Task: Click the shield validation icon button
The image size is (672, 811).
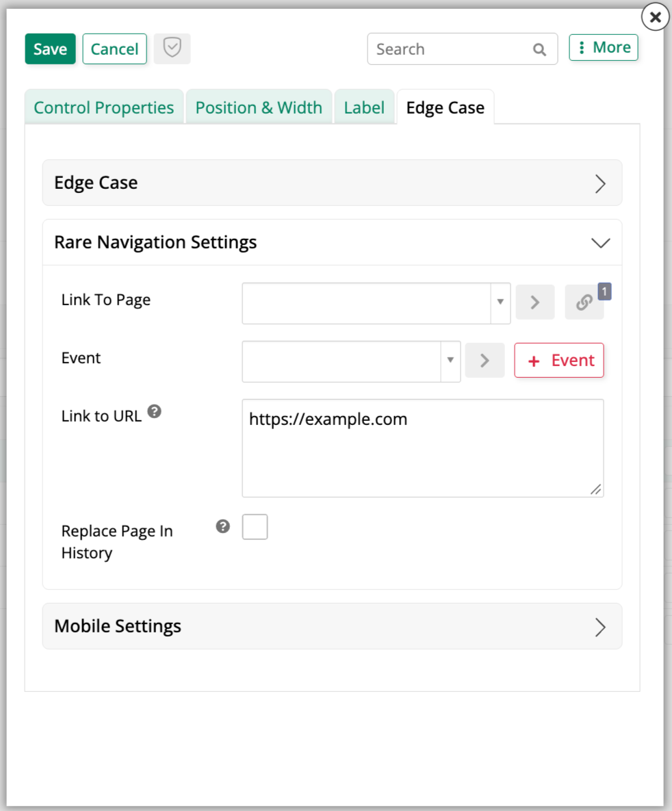Action: pyautogui.click(x=172, y=49)
